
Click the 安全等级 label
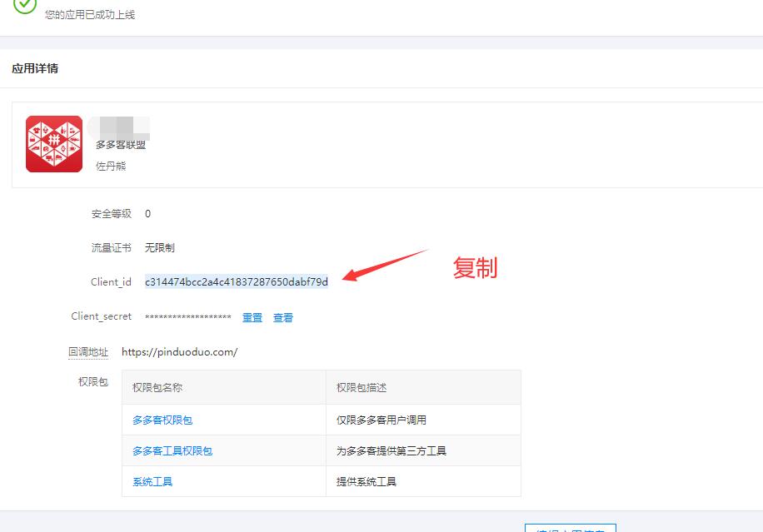point(112,213)
